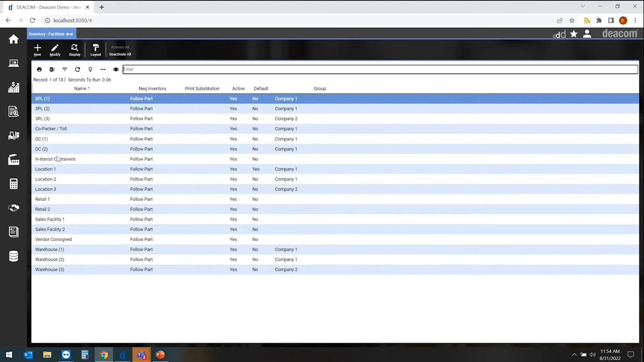Toggle the filter funnel icon
Screen dimensions: 644x362
(65, 69)
